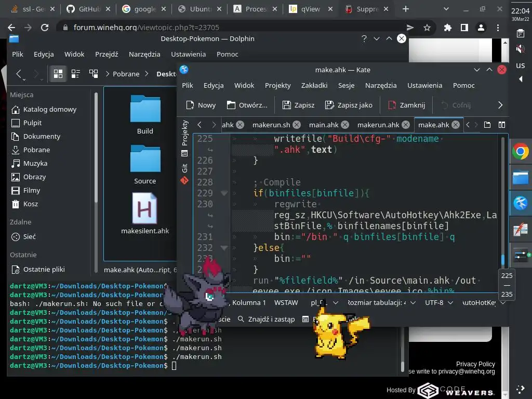Collapse code fold at line 232
Screen dimensions: 532x399
point(224,248)
